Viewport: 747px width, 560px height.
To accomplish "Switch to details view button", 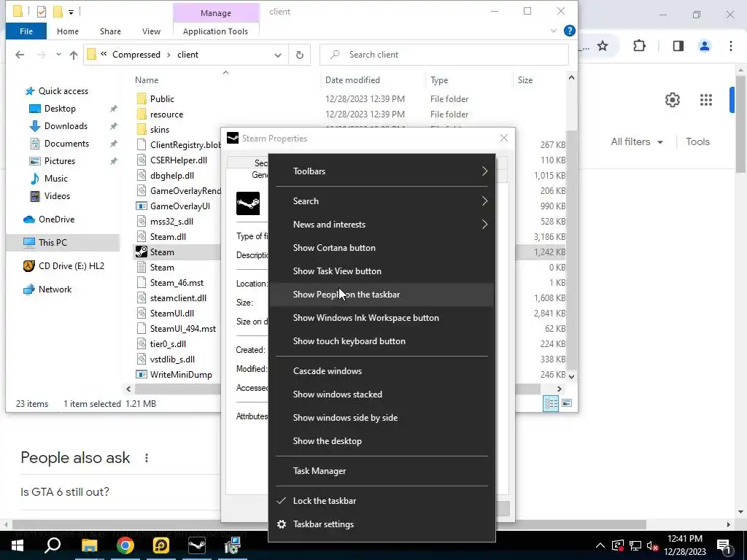I will pyautogui.click(x=551, y=403).
